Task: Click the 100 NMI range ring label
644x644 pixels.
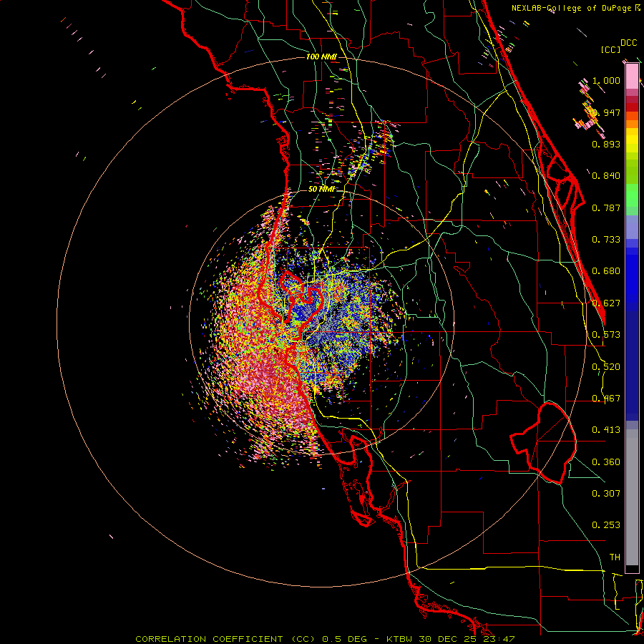Action: [x=321, y=57]
